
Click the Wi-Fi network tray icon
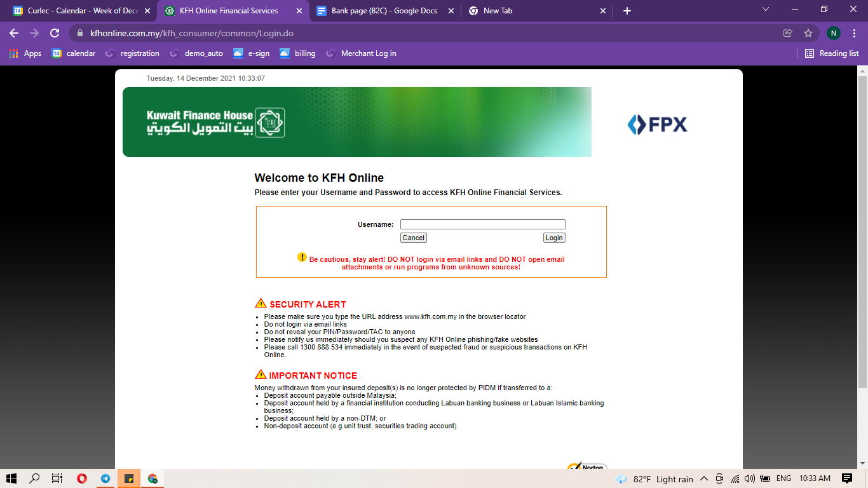[735, 478]
